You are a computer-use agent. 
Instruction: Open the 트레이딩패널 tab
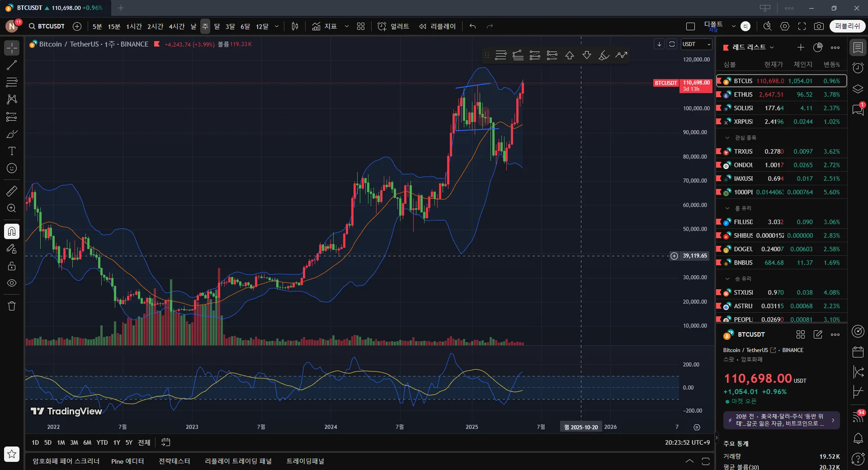coord(305,461)
